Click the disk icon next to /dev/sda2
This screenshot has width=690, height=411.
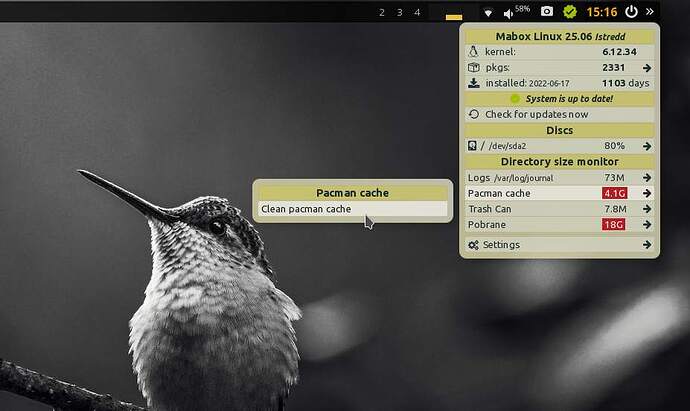point(472,146)
